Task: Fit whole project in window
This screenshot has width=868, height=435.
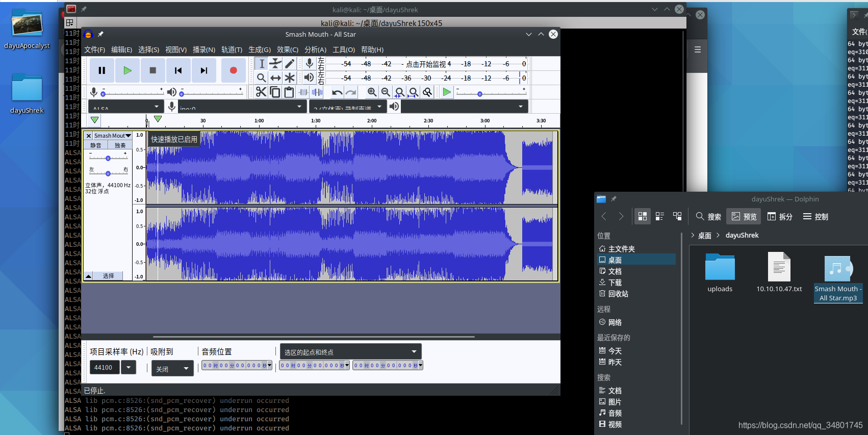Action: [x=414, y=92]
